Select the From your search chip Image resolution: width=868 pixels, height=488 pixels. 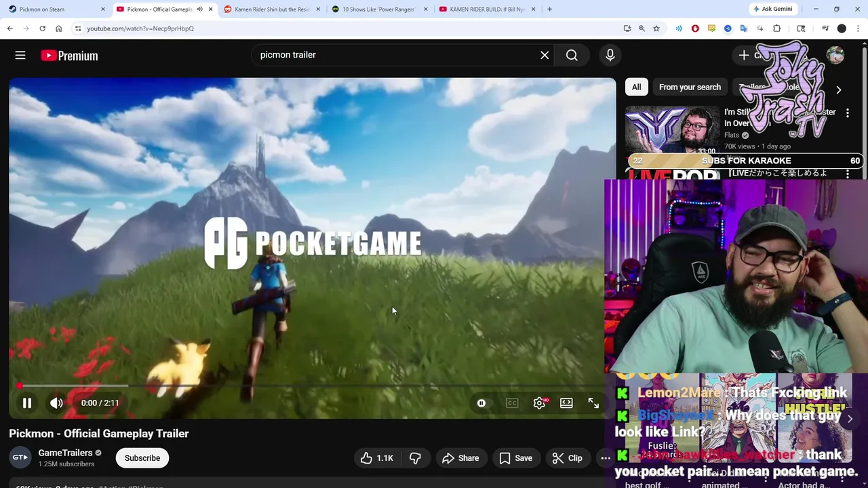(690, 87)
